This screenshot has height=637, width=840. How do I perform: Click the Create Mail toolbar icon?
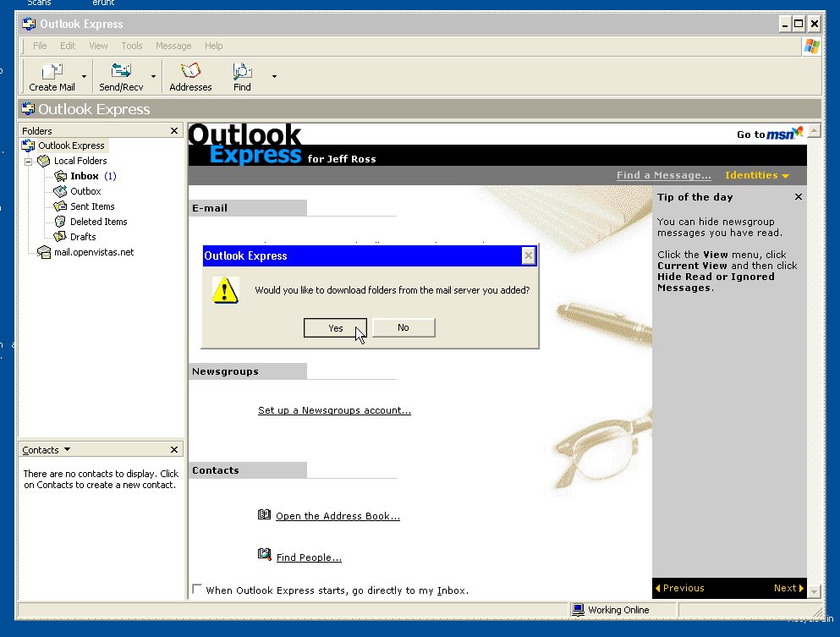pos(52,71)
